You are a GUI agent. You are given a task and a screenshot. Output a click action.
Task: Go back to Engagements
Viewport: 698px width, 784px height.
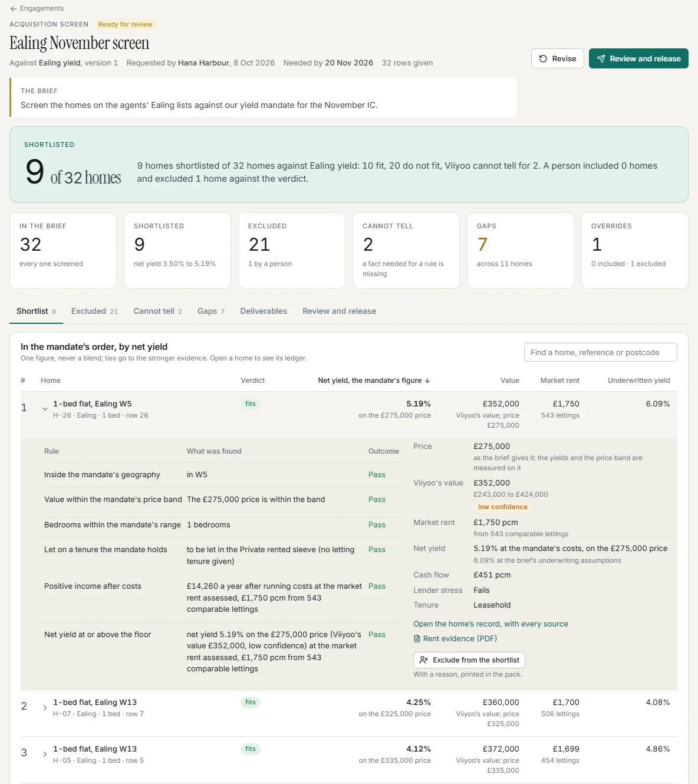point(37,8)
